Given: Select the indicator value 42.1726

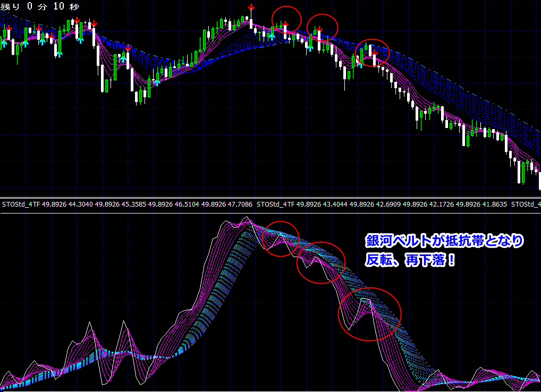Looking at the screenshot, I should pyautogui.click(x=441, y=204).
